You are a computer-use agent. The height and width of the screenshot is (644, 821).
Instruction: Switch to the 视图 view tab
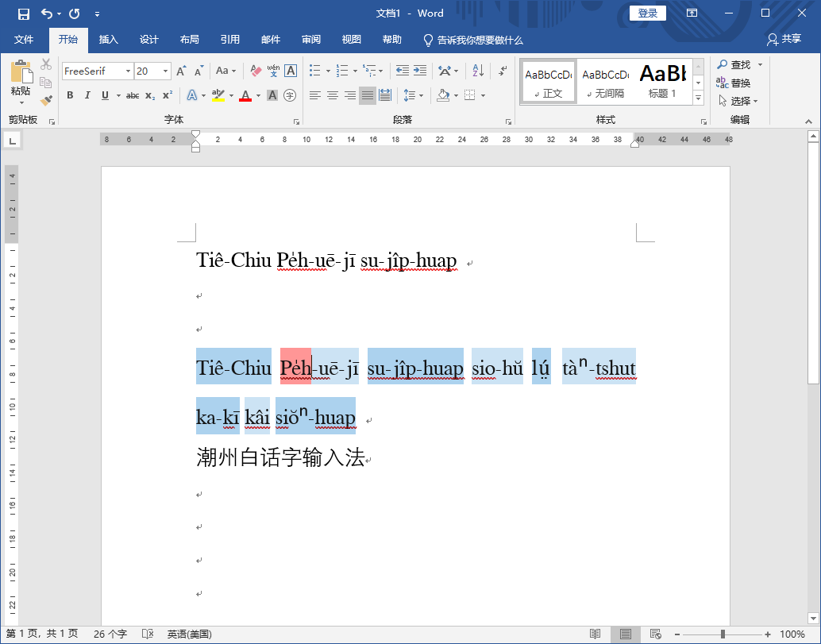(x=351, y=40)
